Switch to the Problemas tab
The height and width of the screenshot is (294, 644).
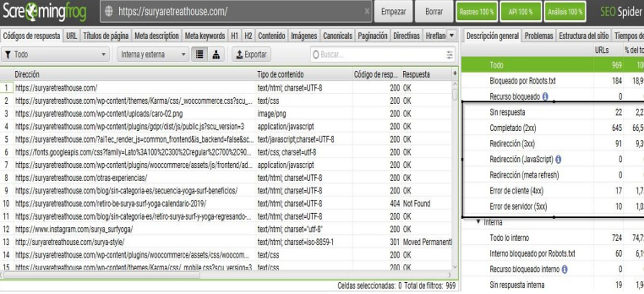[539, 36]
